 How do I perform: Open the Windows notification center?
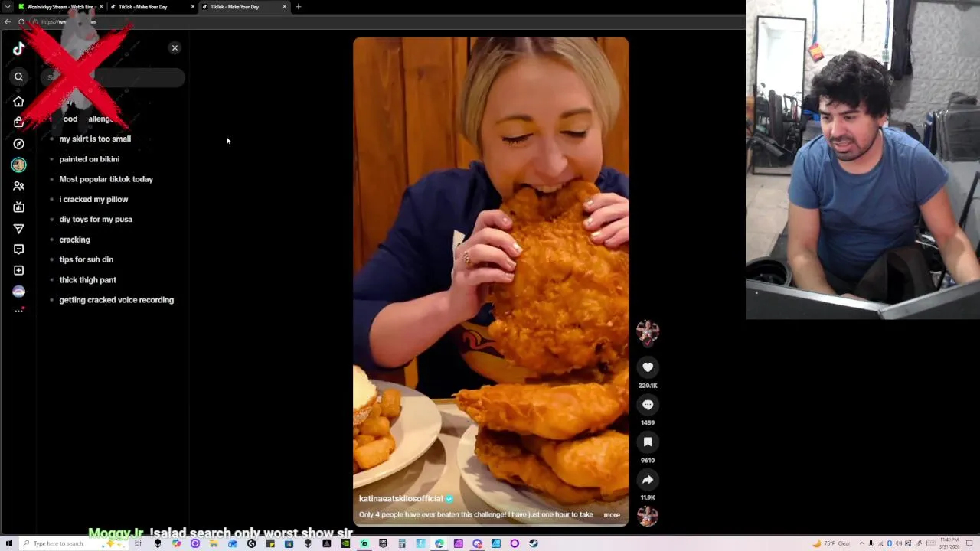click(x=969, y=543)
